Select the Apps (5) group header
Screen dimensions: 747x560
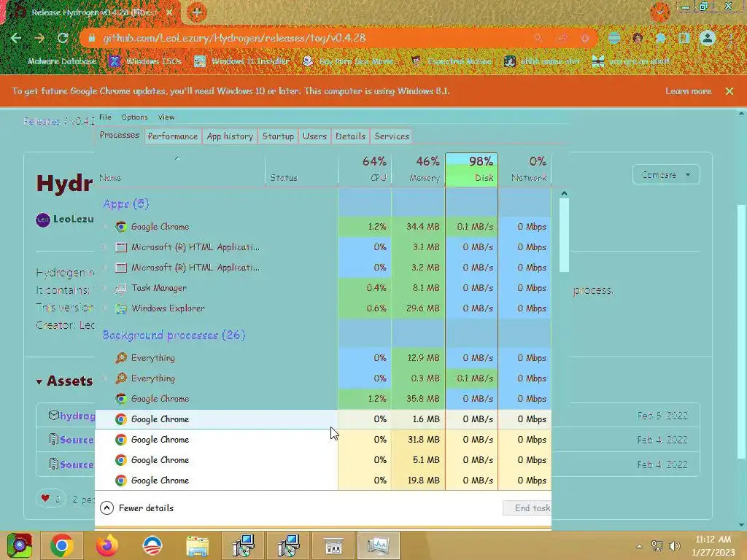[x=125, y=204]
